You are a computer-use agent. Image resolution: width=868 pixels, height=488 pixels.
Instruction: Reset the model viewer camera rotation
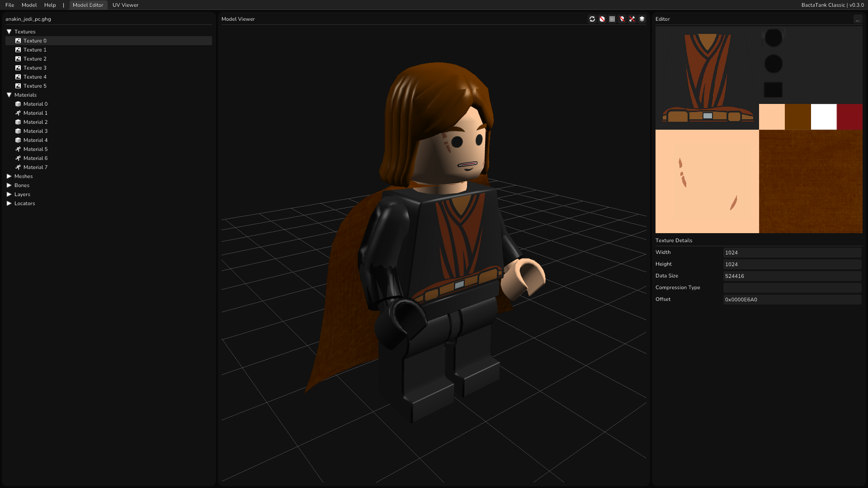(592, 19)
